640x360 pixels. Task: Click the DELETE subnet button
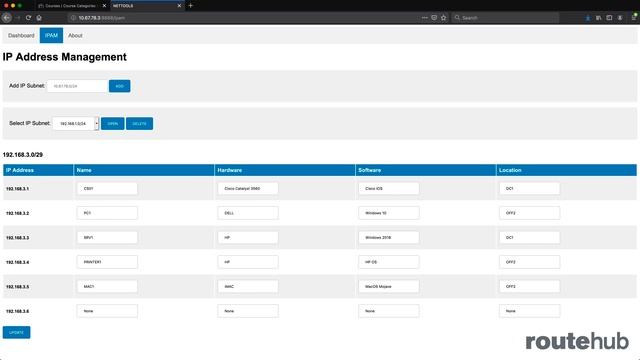140,124
